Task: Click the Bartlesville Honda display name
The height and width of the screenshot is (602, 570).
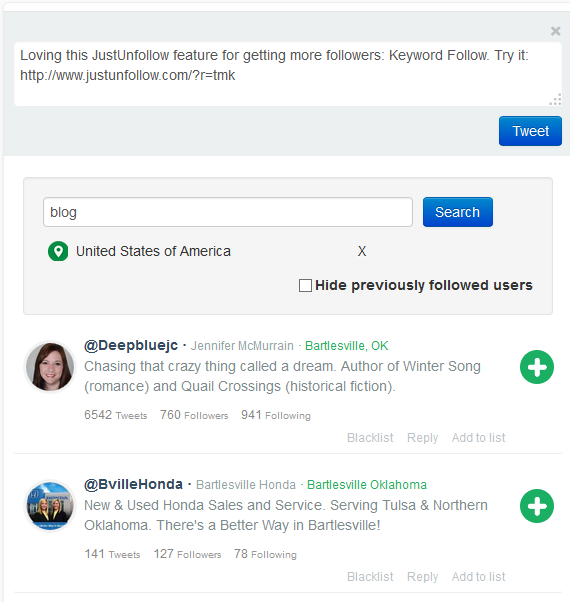Action: pos(246,485)
